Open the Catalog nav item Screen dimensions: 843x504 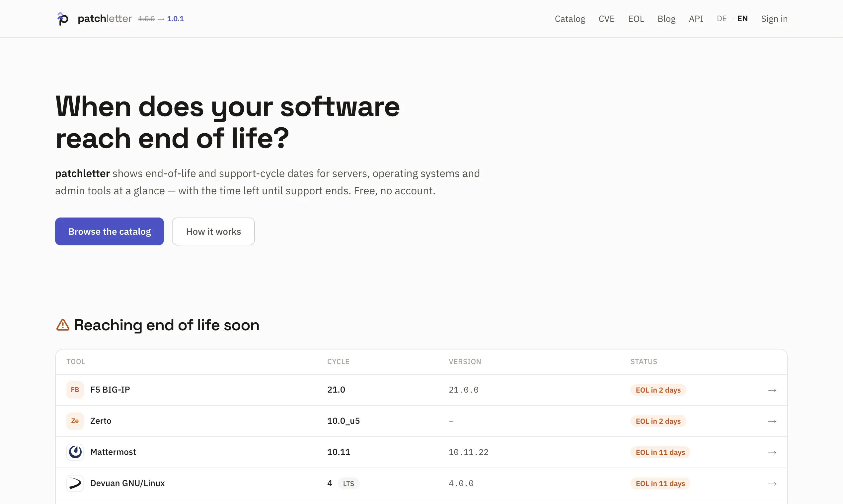570,19
